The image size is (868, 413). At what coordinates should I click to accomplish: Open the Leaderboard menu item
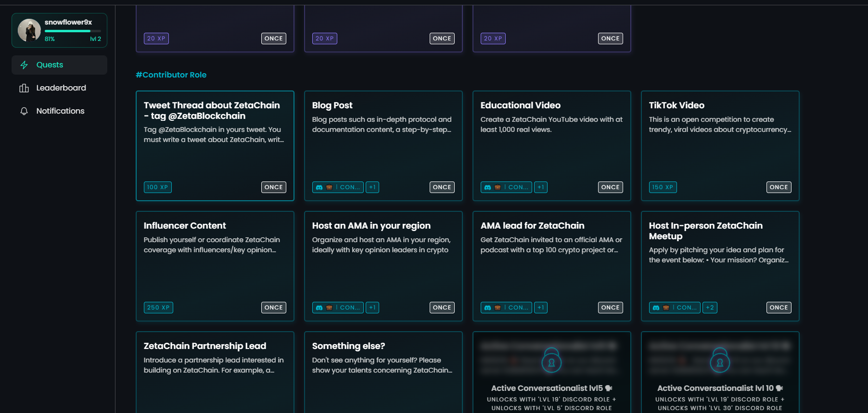(x=59, y=88)
